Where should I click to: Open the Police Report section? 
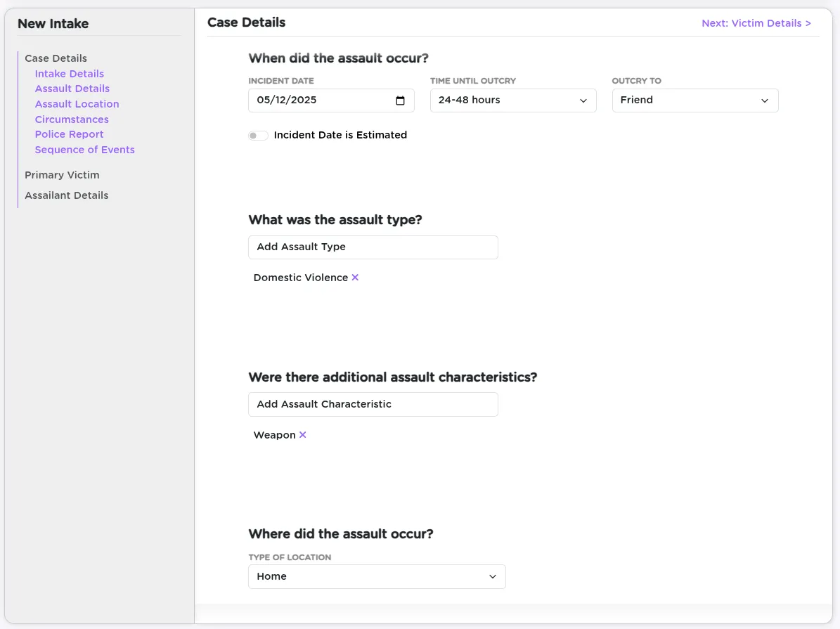click(69, 134)
